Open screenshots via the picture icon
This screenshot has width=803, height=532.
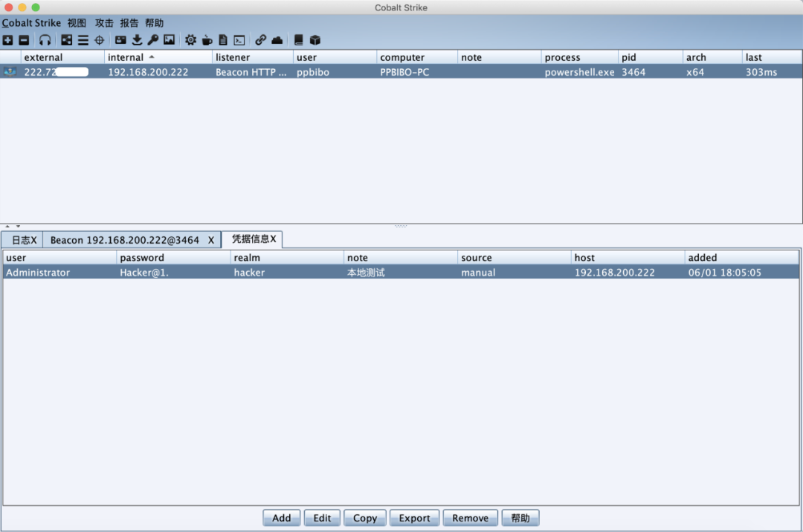click(169, 40)
